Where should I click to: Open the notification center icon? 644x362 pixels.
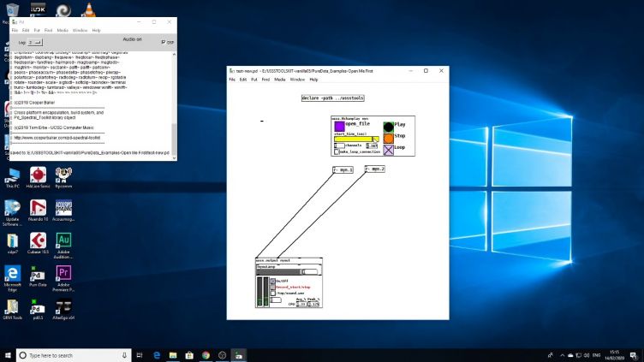tap(634, 355)
